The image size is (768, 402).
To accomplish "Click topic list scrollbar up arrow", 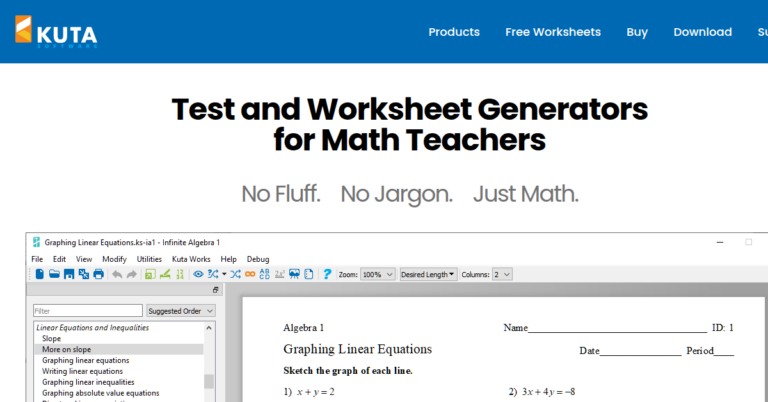I will (x=209, y=328).
